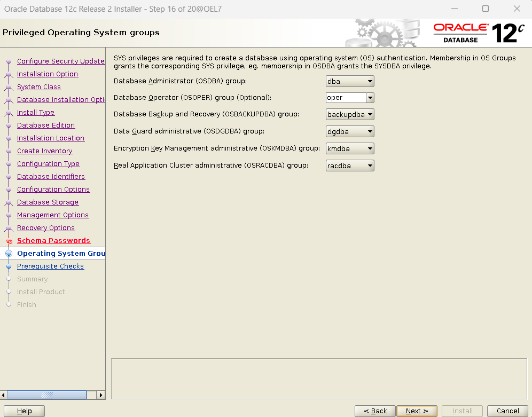
Task: Click the Help button
Action: pos(25,411)
